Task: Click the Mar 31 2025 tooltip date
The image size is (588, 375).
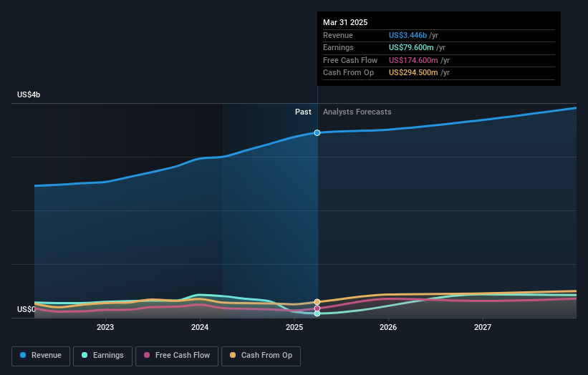Action: [x=345, y=22]
